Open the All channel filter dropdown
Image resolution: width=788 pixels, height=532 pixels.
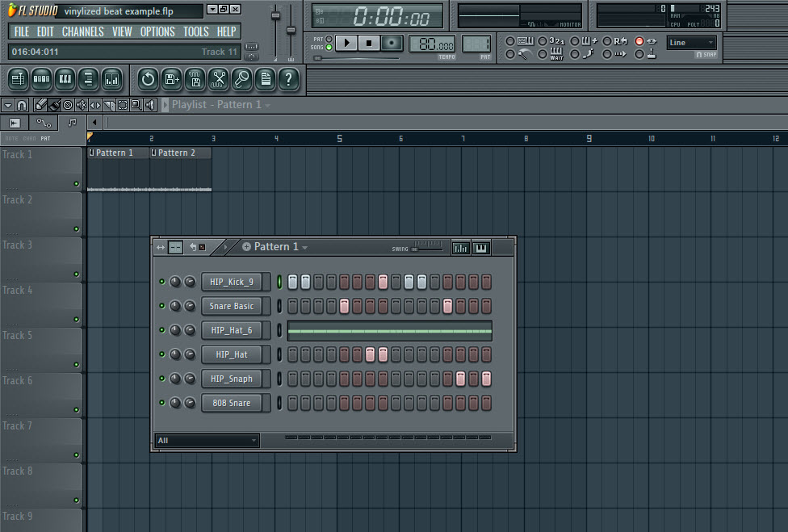pos(207,441)
